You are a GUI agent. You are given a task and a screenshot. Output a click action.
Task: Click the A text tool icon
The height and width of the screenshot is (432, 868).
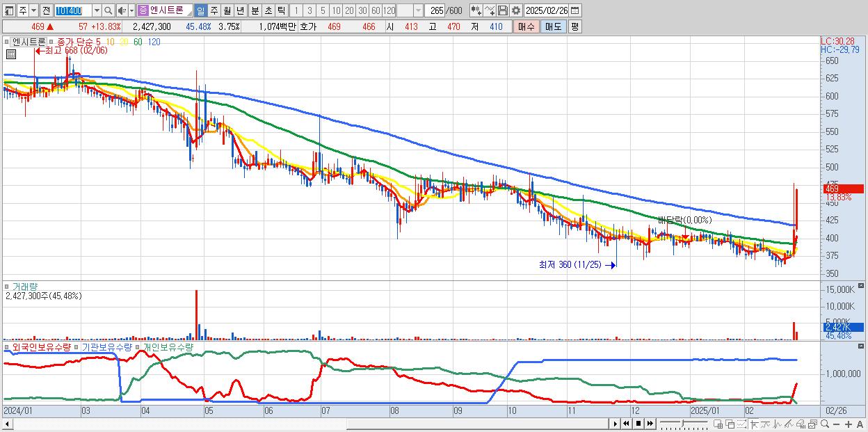click(x=860, y=424)
